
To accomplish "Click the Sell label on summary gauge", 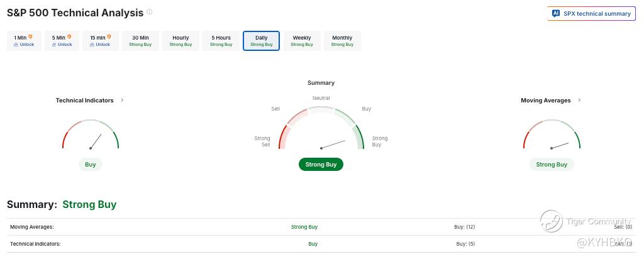I will [275, 109].
